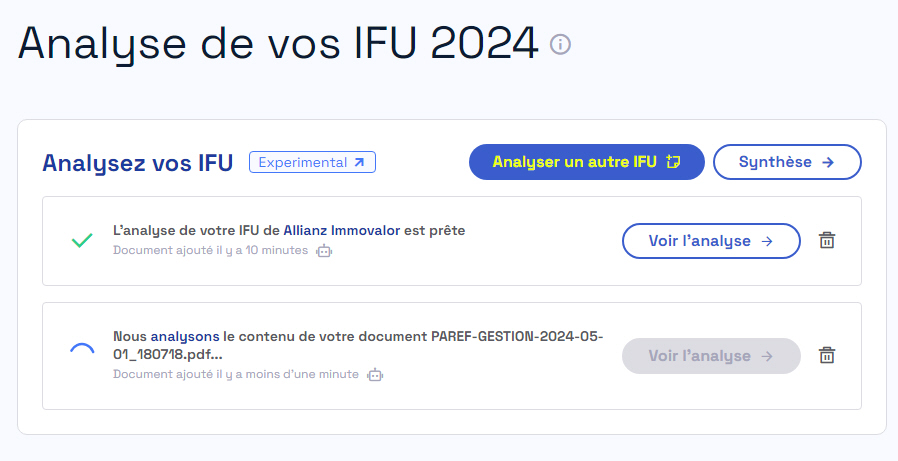Click the robot icon in the PAREF-GESTION row
Screen dimensions: 898x461
(374, 375)
